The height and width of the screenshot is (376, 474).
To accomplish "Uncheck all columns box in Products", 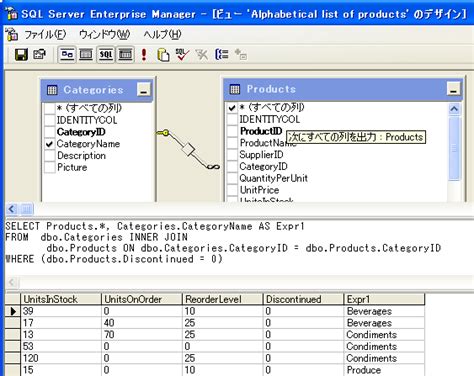I will coord(232,108).
